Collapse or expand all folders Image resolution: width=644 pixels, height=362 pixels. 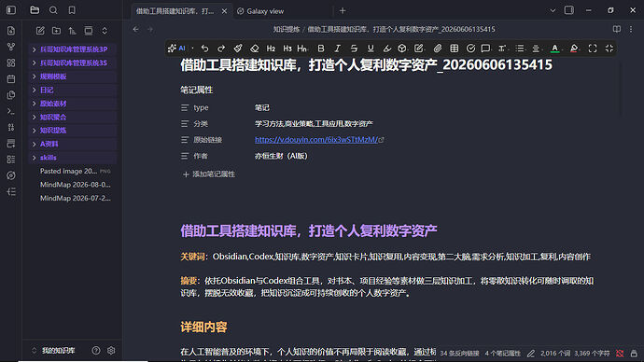105,31
